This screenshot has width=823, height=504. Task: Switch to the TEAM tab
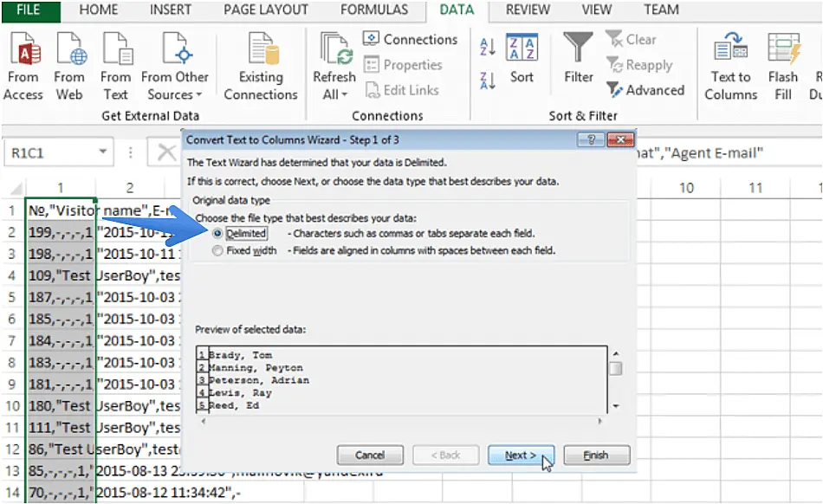click(661, 10)
